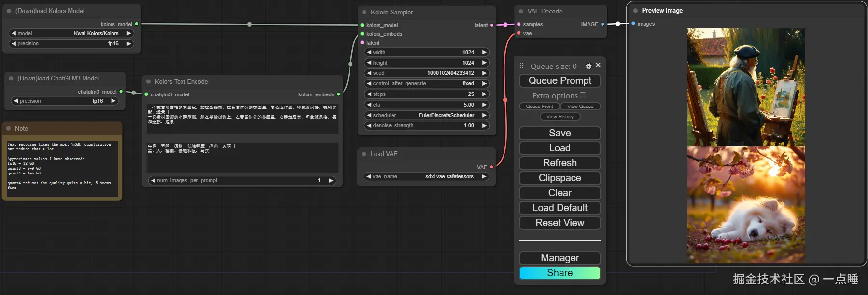This screenshot has width=868, height=295.
Task: Edit the positive prompt text box
Action: (x=242, y=119)
